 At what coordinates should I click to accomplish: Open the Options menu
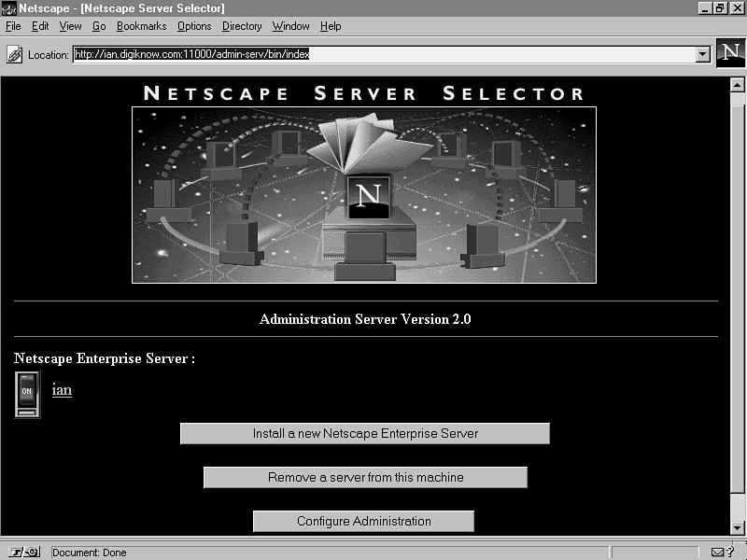194,26
